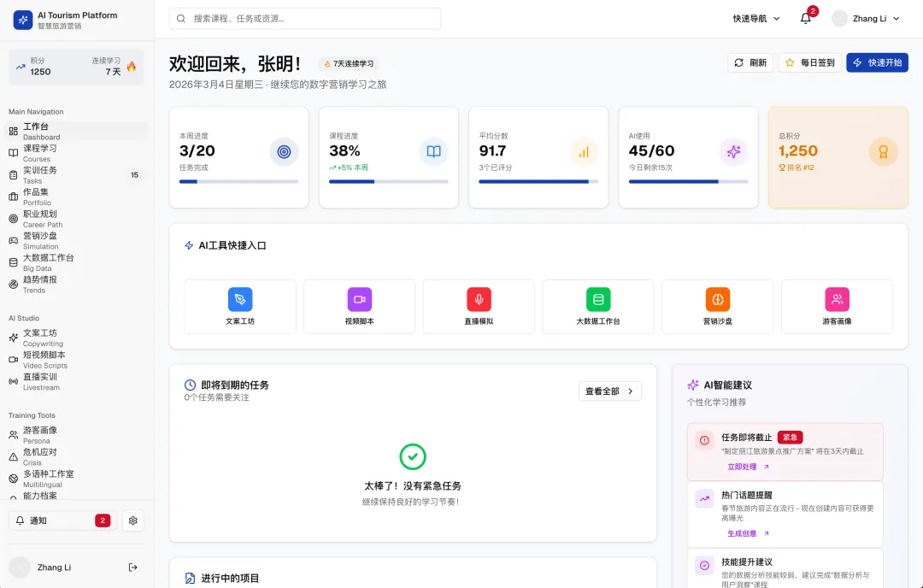Click the 每日签到 check-in button

[810, 62]
